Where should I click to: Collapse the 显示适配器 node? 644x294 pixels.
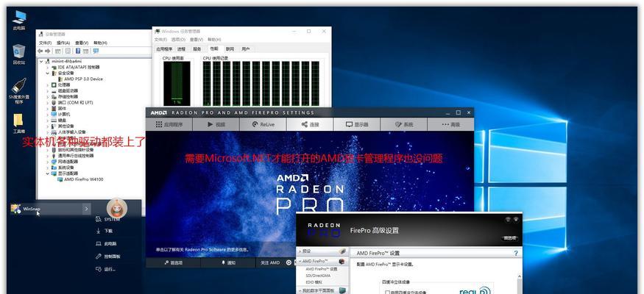coord(48,173)
